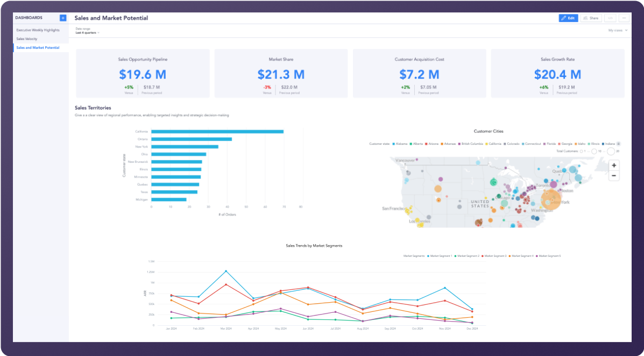
Task: Click the embed code icon button
Action: 610,18
